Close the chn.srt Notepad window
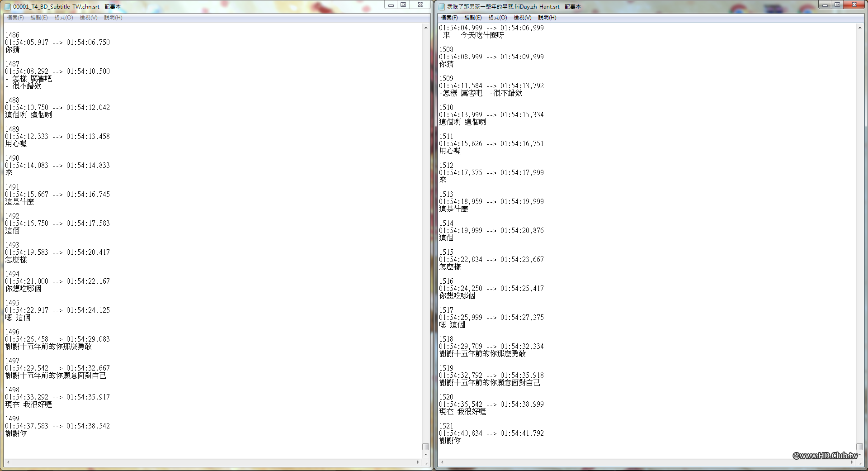The height and width of the screenshot is (471, 868). point(420,5)
